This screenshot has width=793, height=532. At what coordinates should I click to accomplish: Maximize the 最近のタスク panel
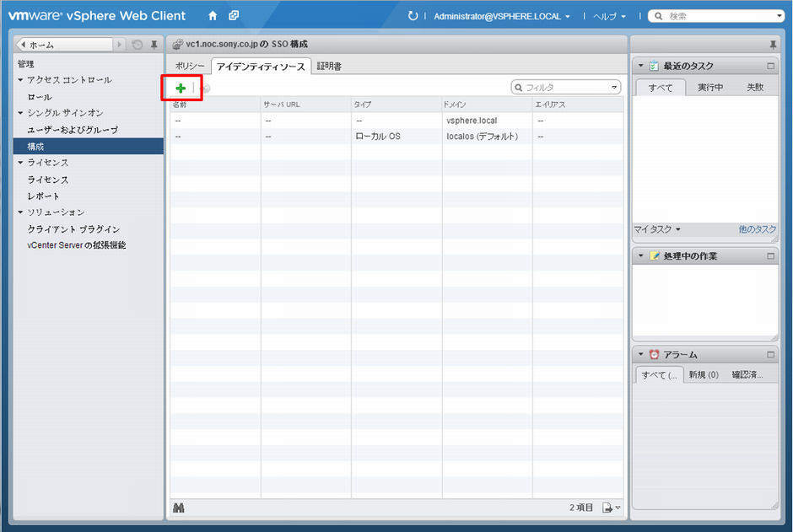pyautogui.click(x=769, y=66)
